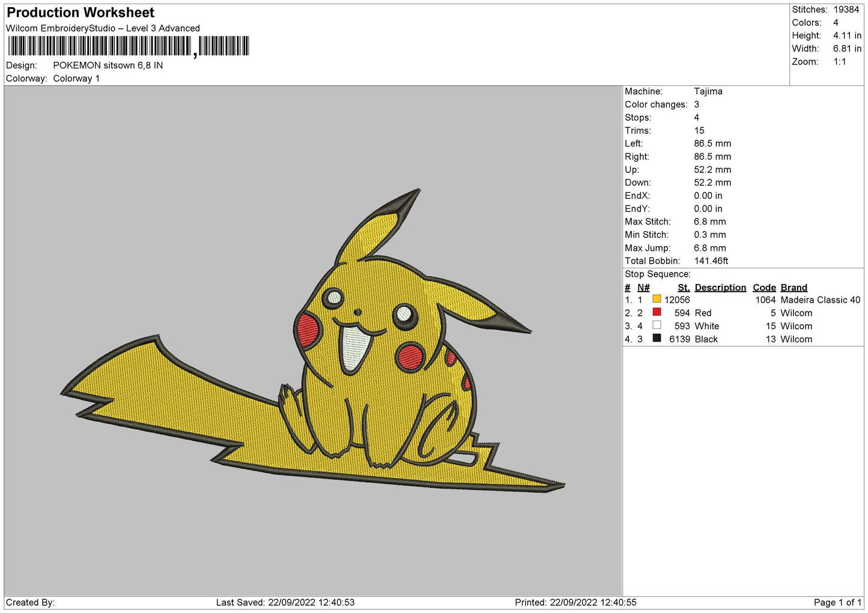Click the 'Colorway 1' value
Viewport: 868px width, 613px height.
tap(76, 79)
